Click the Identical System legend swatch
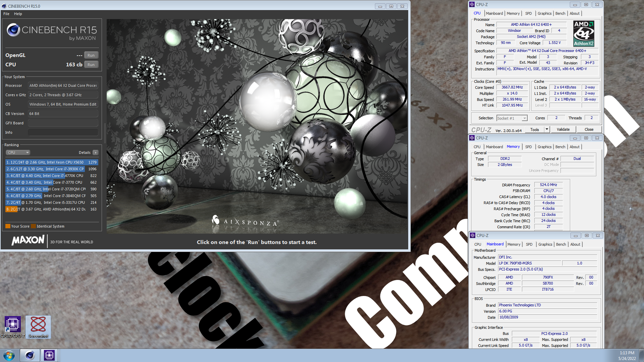644x362 pixels. pos(33,226)
